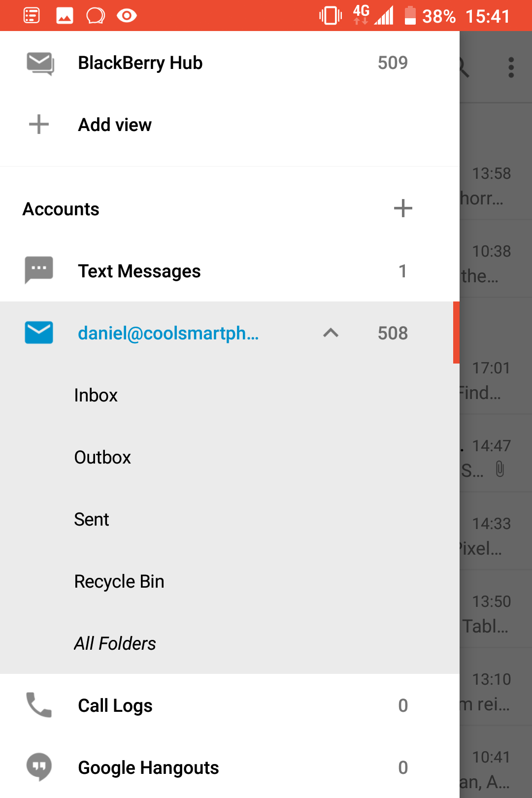Viewport: 532px width, 798px height.
Task: Tap the Call Logs count of 0
Action: click(403, 705)
